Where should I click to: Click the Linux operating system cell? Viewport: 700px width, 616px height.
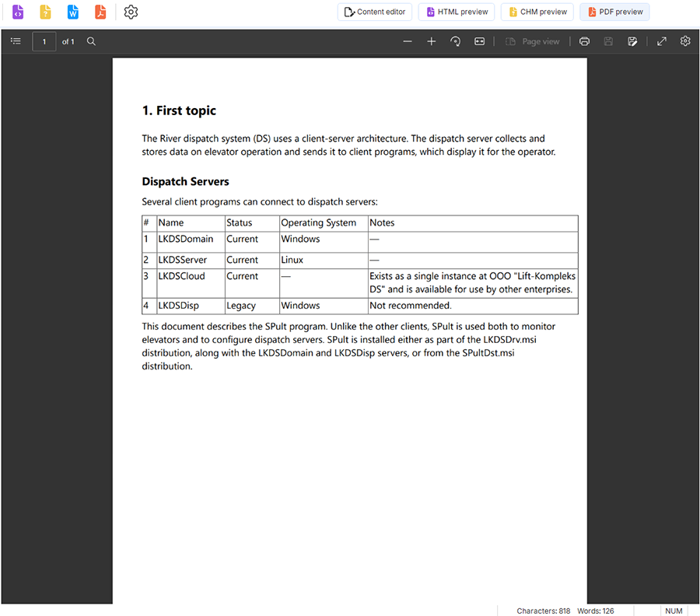(324, 261)
